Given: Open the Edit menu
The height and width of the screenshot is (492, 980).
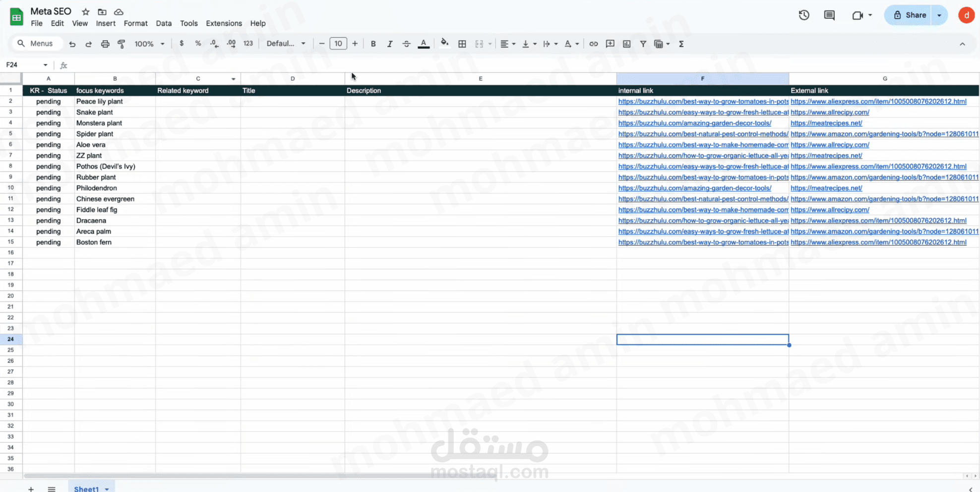Looking at the screenshot, I should tap(57, 23).
